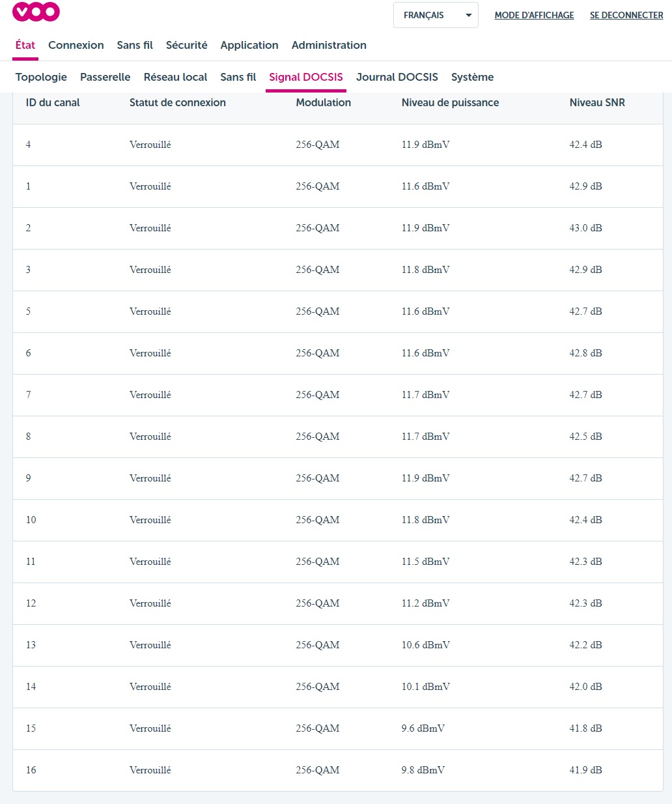Image resolution: width=672 pixels, height=804 pixels.
Task: Open the Sécurité menu
Action: pos(186,45)
